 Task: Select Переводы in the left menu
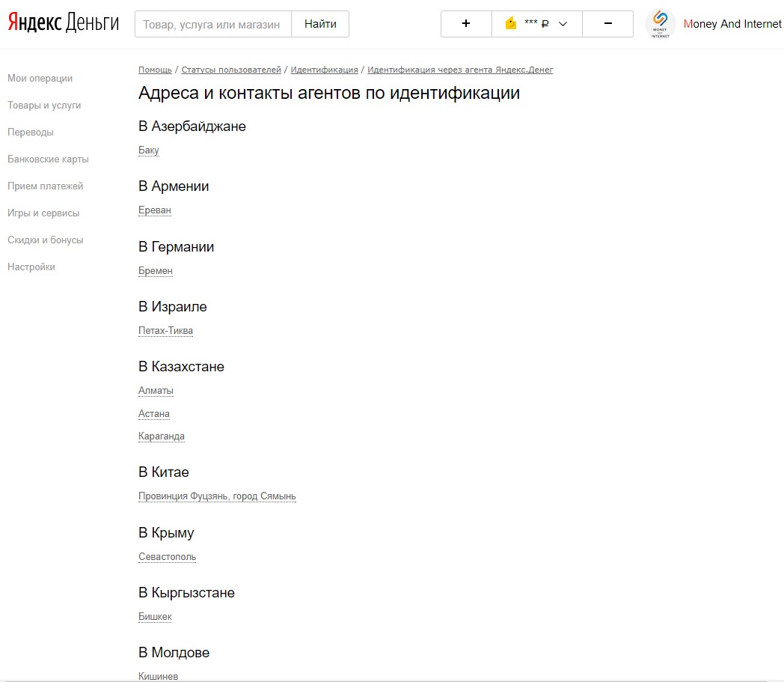31,133
